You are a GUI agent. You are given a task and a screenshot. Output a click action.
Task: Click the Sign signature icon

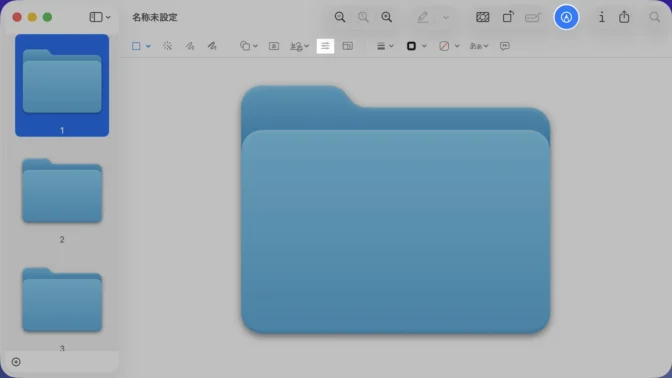296,46
